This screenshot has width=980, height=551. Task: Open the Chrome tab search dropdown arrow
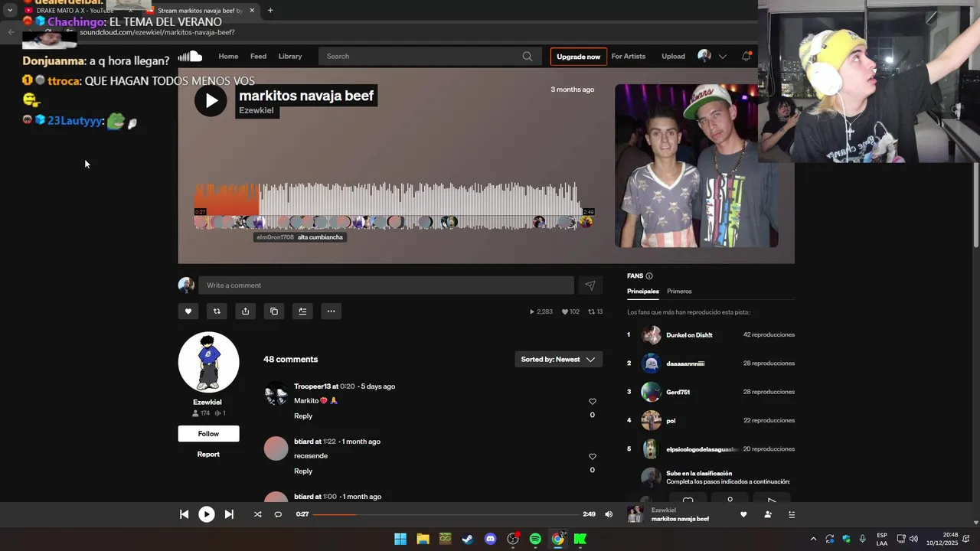pos(10,10)
